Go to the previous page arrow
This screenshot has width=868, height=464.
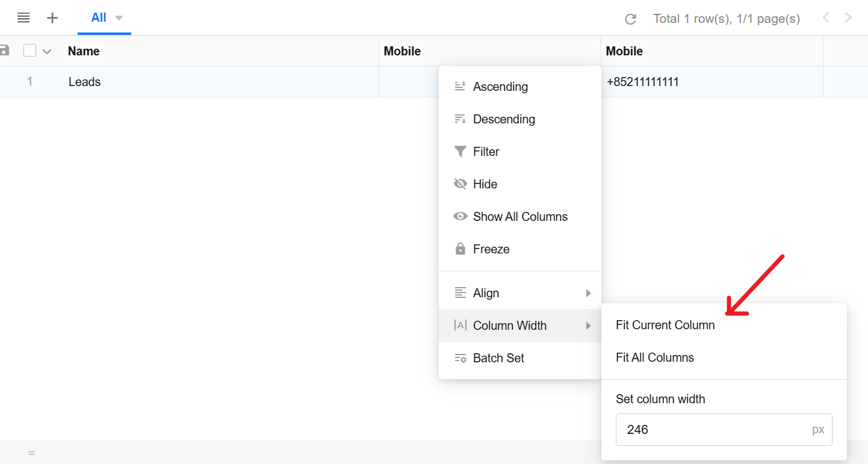(x=826, y=18)
